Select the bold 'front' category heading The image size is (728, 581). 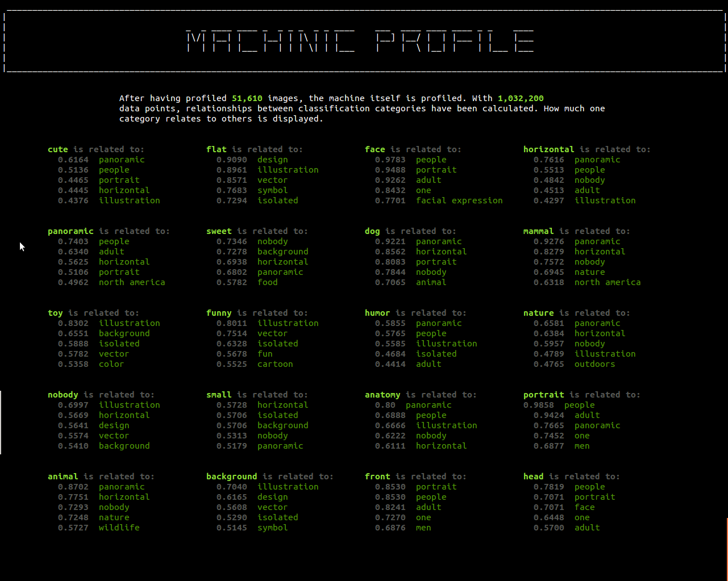coord(377,476)
